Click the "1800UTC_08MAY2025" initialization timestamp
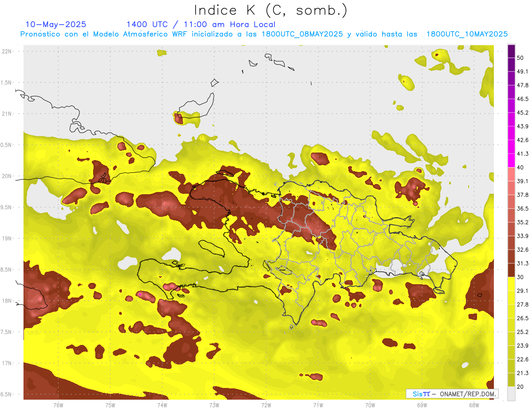The width and height of the screenshot is (532, 411). pos(302,34)
